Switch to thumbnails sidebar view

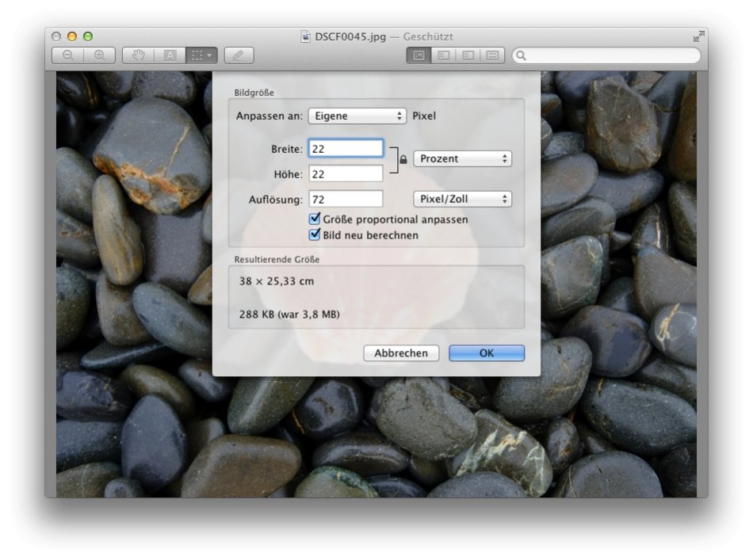point(444,55)
